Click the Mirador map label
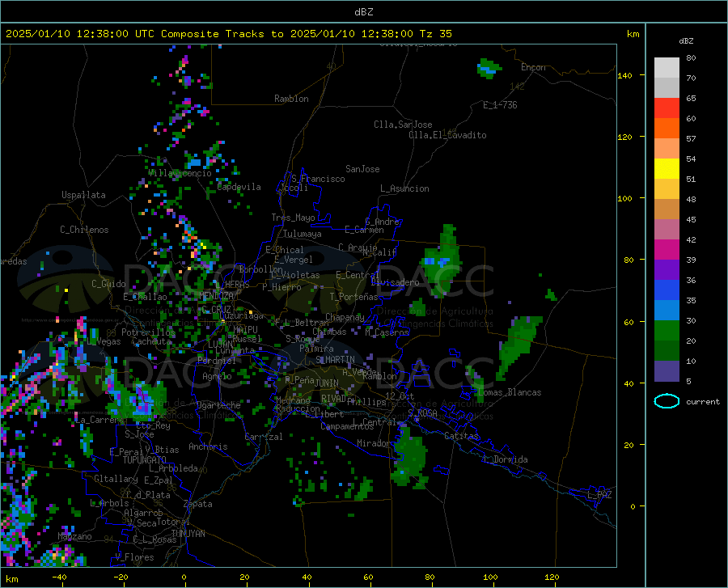The image size is (728, 588). tap(374, 443)
